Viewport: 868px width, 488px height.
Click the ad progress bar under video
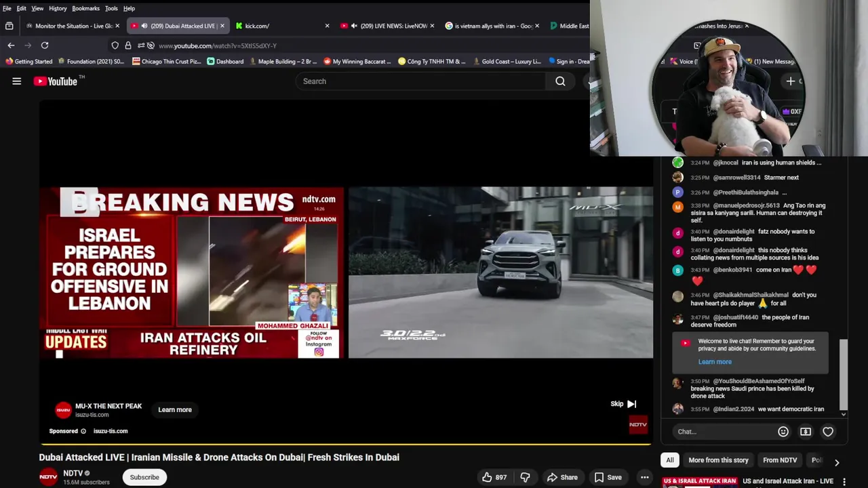click(344, 445)
